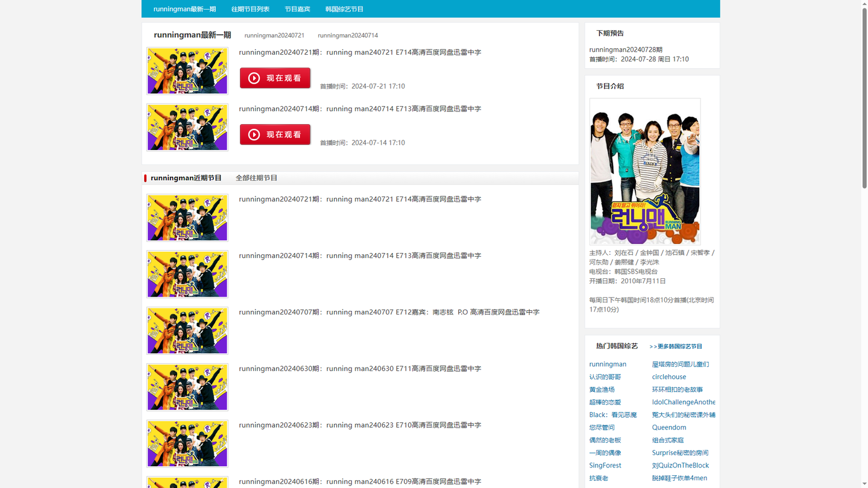The image size is (868, 488).
Task: Open the >>更多韩国综艺节目 link
Action: pos(676,346)
